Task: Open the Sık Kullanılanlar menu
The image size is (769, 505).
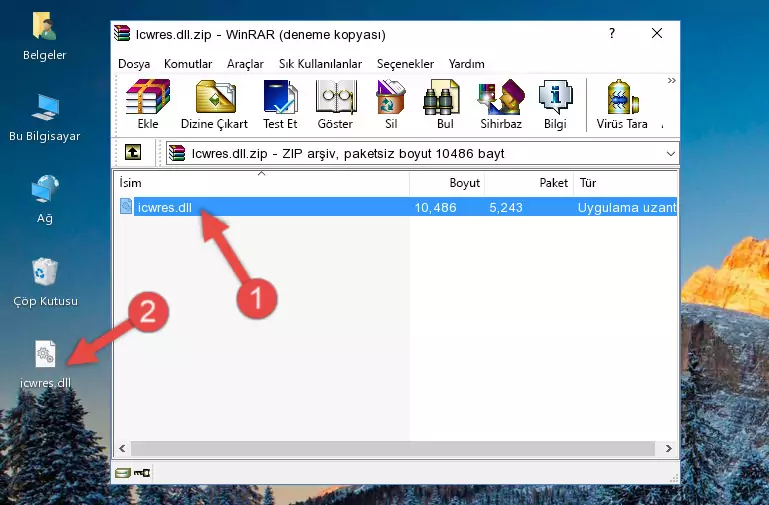Action: [320, 64]
